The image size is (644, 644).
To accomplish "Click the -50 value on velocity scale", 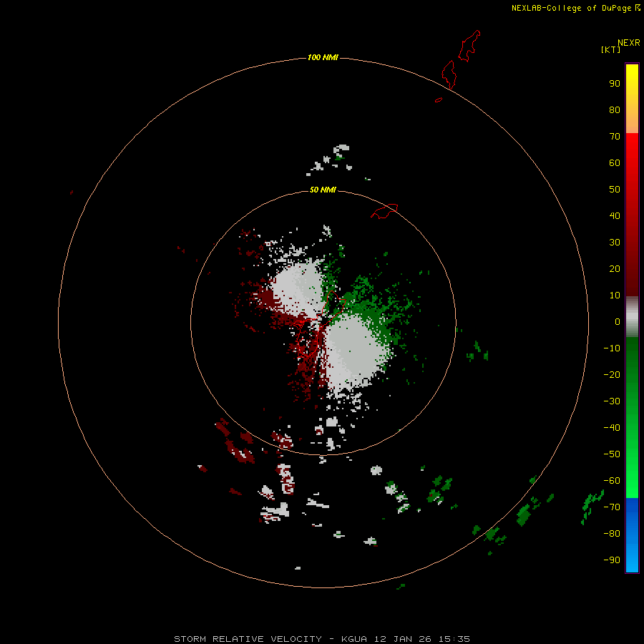I will pos(612,454).
